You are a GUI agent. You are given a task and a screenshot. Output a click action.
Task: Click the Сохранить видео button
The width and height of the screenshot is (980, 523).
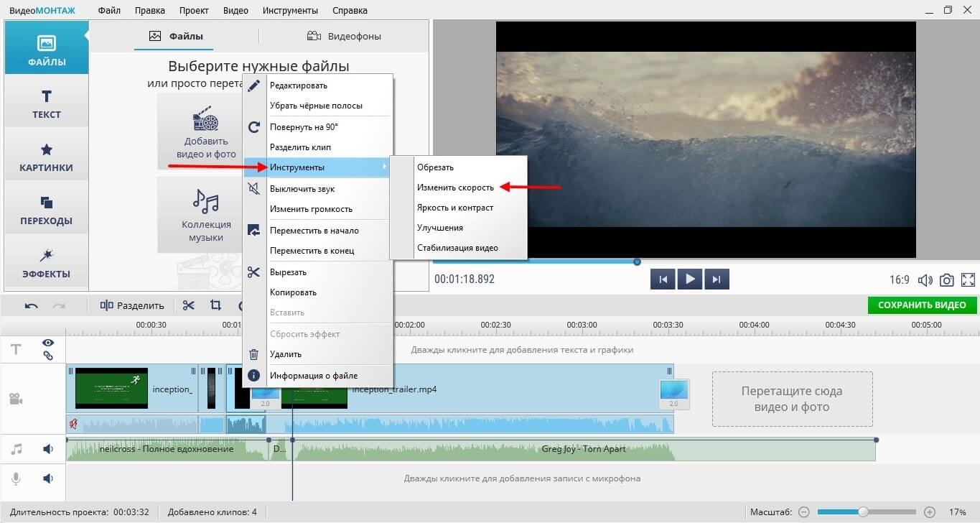click(922, 305)
